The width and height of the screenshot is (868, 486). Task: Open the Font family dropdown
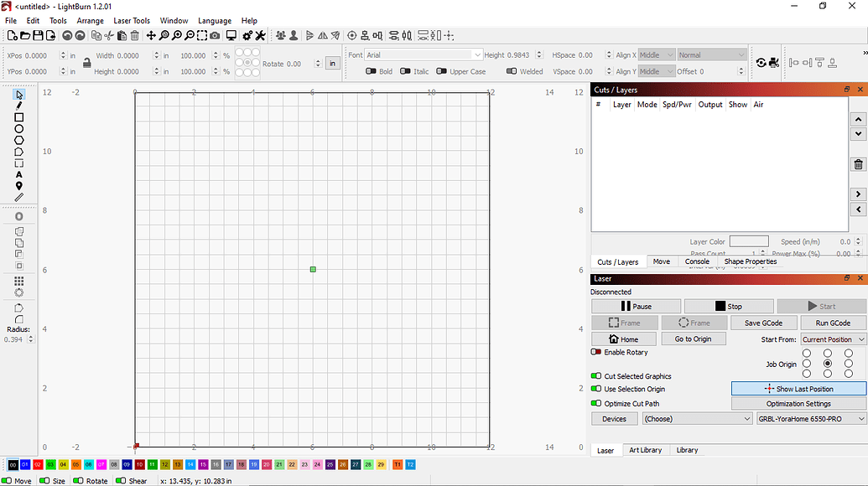pyautogui.click(x=422, y=54)
